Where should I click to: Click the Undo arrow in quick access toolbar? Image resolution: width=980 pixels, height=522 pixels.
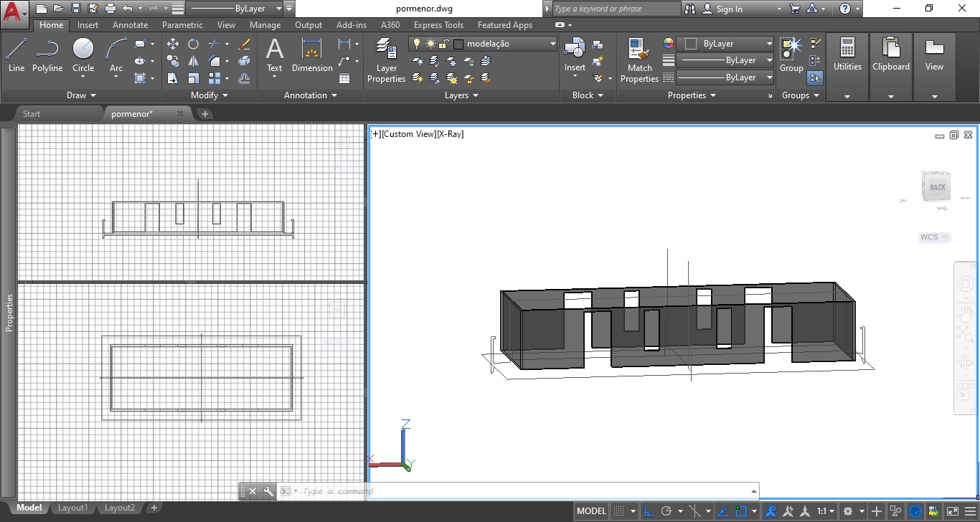[x=128, y=9]
